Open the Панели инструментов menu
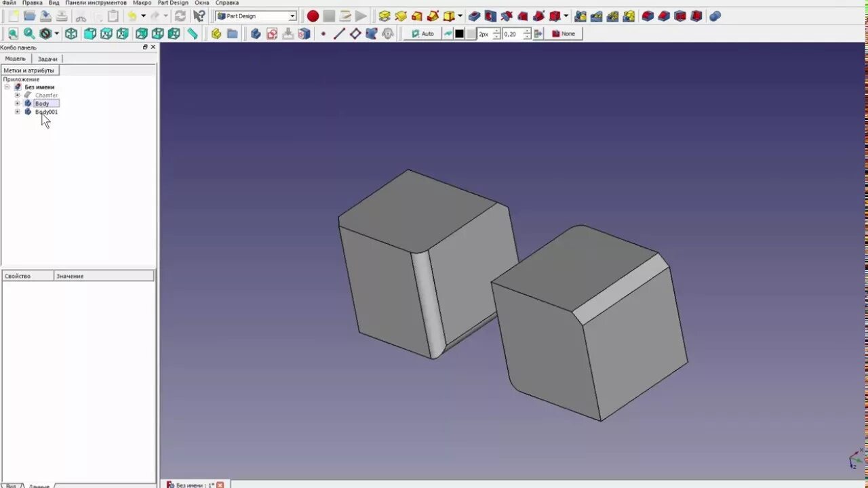 point(96,3)
